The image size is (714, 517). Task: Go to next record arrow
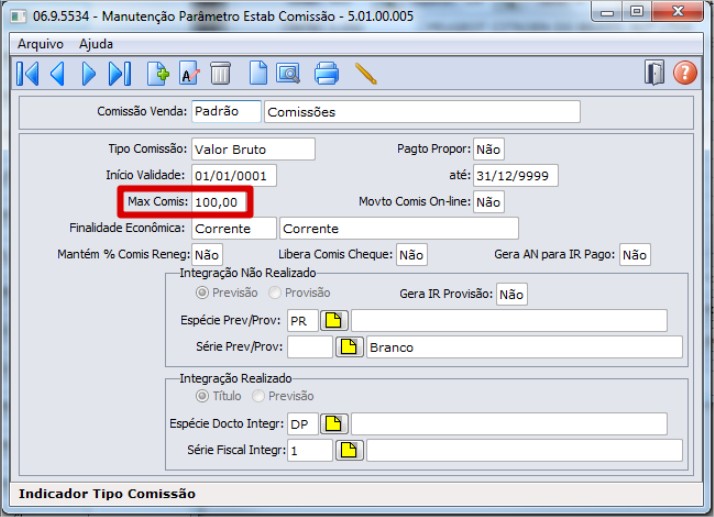coord(88,73)
